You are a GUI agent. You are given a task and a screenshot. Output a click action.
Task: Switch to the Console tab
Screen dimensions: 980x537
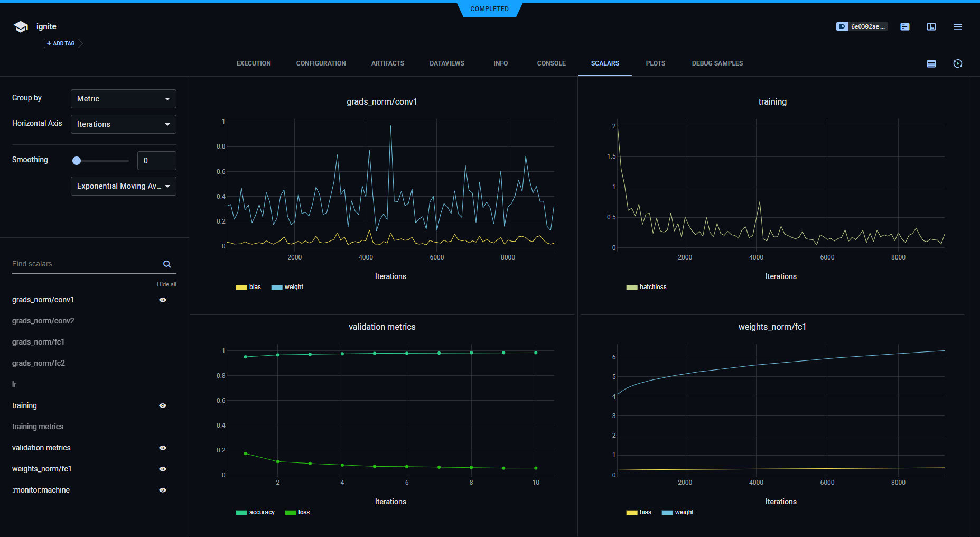pos(551,63)
